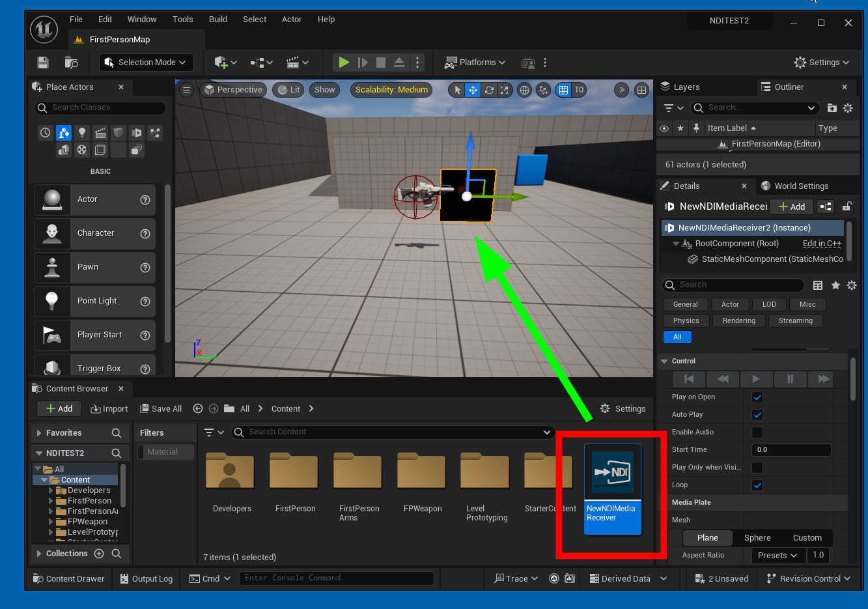Screen dimensions: 868x609
Task: Open viewport hamburger options menu
Action: [186, 90]
